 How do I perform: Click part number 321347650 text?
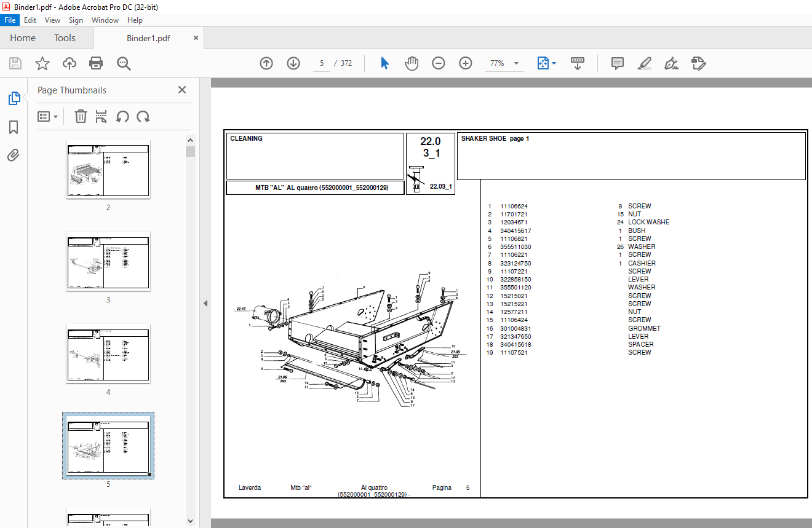click(515, 336)
